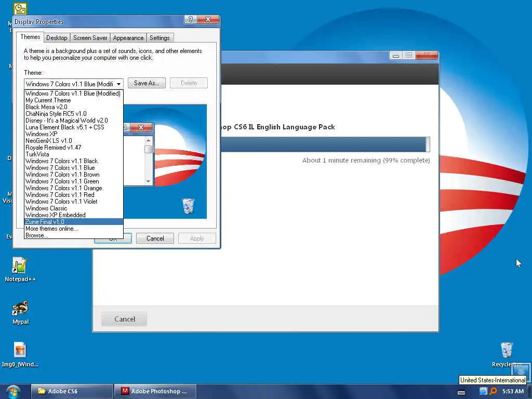Click the recycle bin in theme preview
The height and width of the screenshot is (399, 532).
188,206
